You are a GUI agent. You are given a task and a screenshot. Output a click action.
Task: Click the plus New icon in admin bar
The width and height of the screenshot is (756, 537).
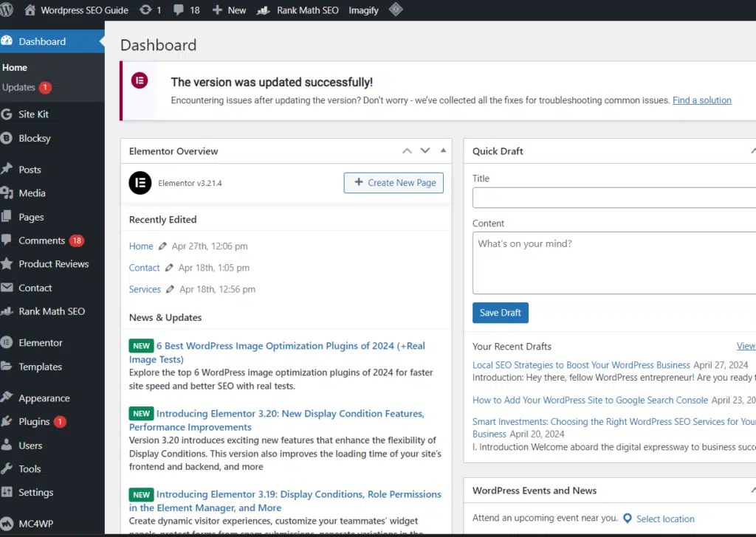tap(218, 10)
